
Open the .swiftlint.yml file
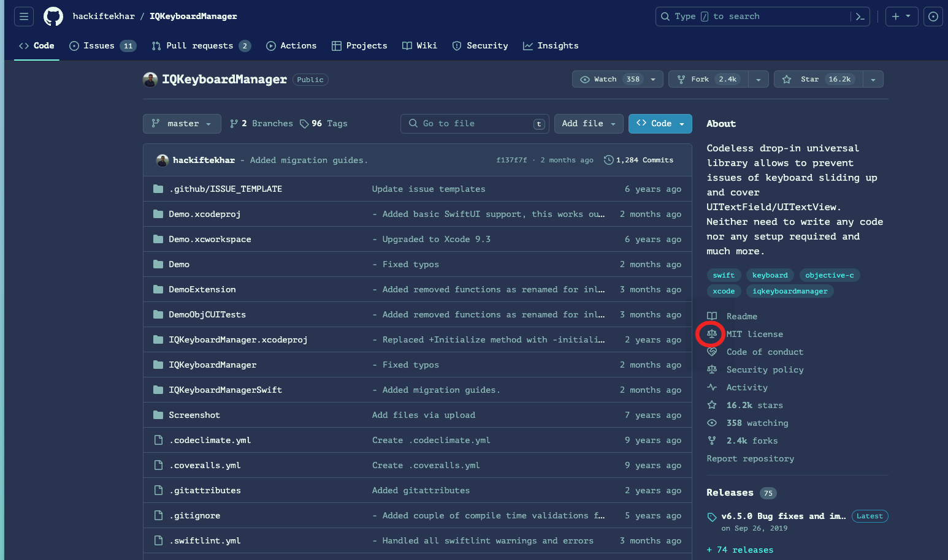point(205,540)
